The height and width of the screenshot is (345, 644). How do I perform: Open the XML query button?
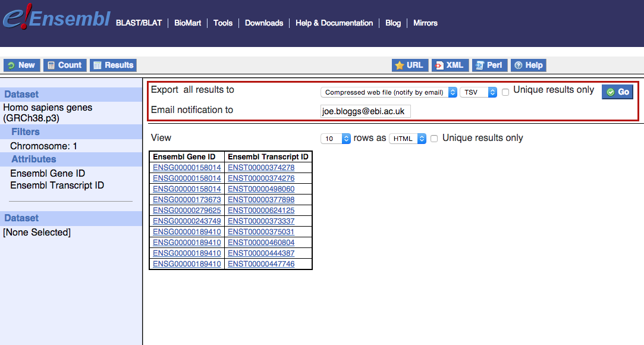[x=450, y=65]
